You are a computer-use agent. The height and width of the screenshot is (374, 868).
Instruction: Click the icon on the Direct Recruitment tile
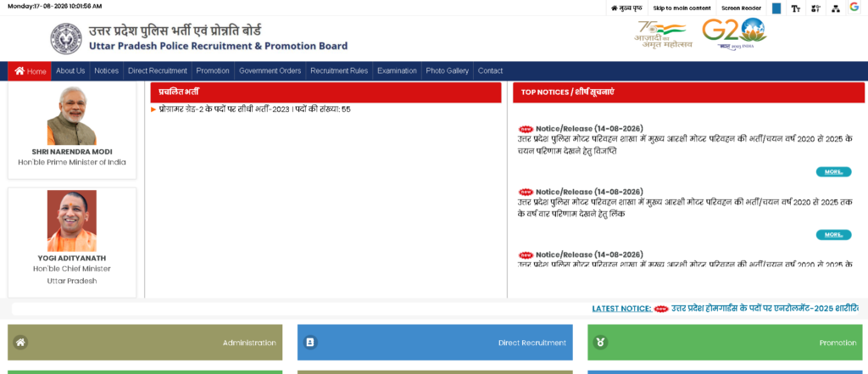(x=310, y=343)
